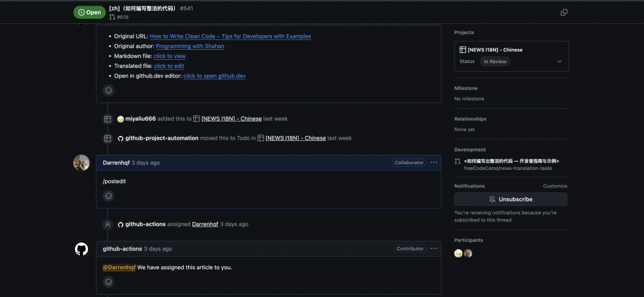Screen dimensions: 644x297
Task: Click the GitHub logo avatar of the github-actions comment
Action: tap(81, 249)
